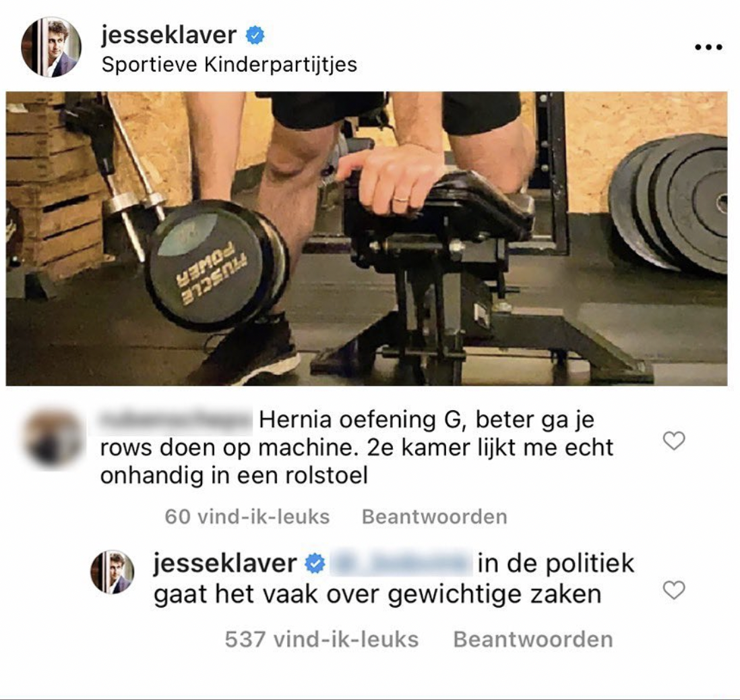The width and height of the screenshot is (740, 700).
Task: Click Beantwoorden under jesseklaver's reply
Action: pyautogui.click(x=533, y=639)
